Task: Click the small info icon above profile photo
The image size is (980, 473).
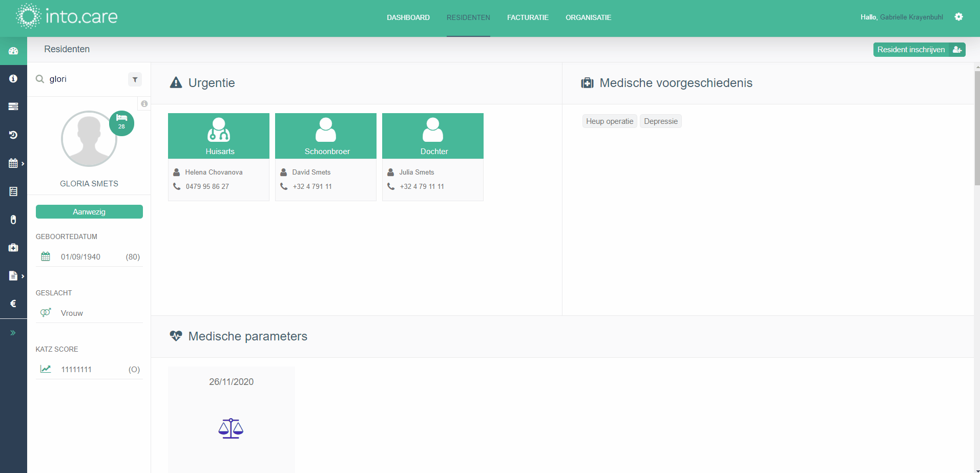Action: click(x=144, y=104)
